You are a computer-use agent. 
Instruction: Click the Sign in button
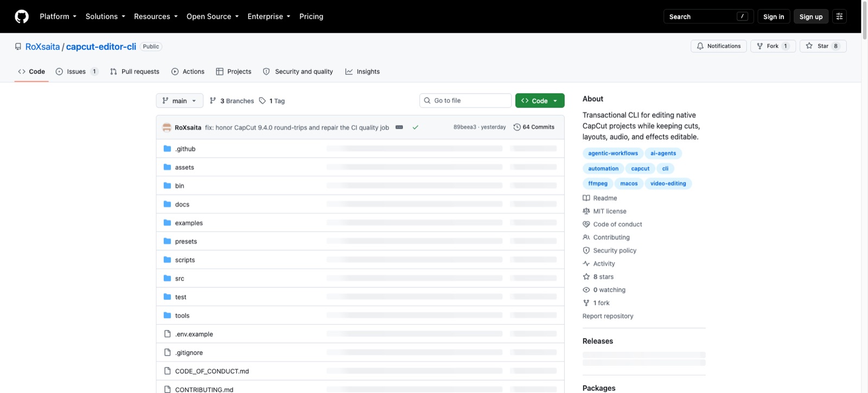774,16
